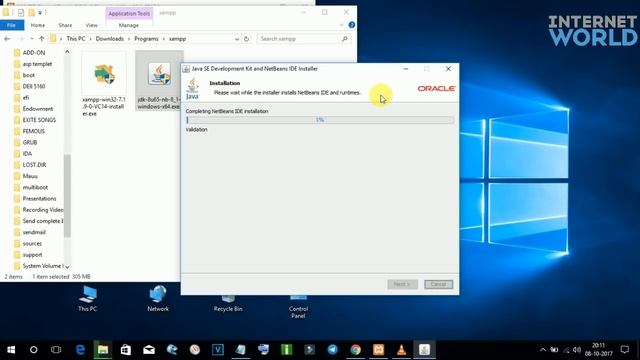
Task: Click the Back arrow in File Explorer
Action: pos(7,39)
